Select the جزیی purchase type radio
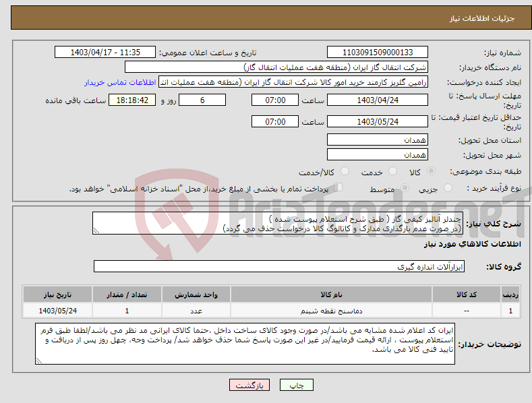Screen dimensions: 532x403 point(448,187)
